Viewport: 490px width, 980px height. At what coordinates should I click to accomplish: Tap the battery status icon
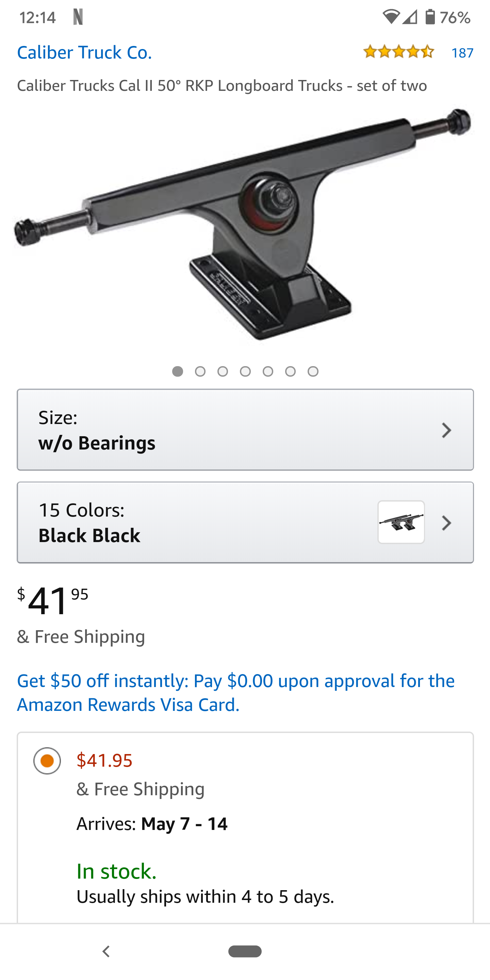(x=430, y=17)
